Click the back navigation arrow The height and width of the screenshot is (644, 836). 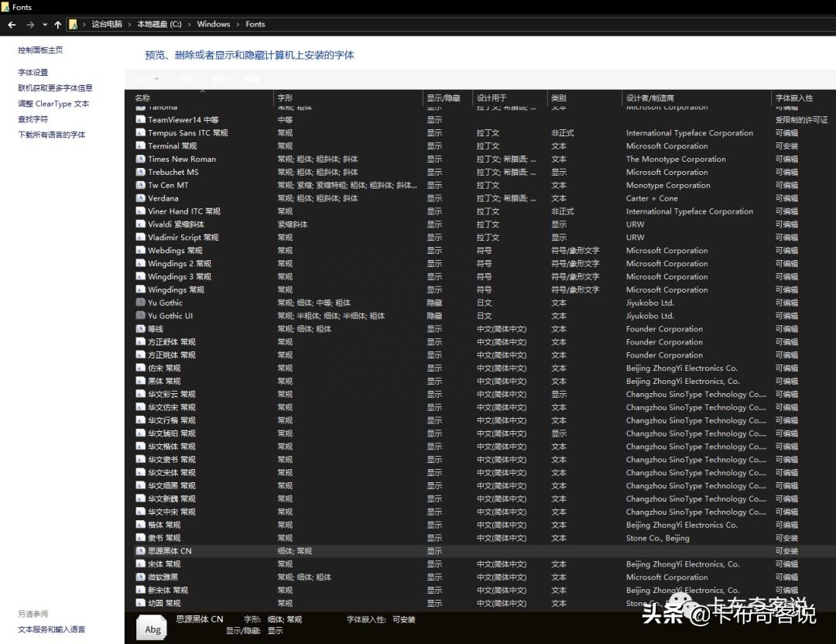click(11, 24)
